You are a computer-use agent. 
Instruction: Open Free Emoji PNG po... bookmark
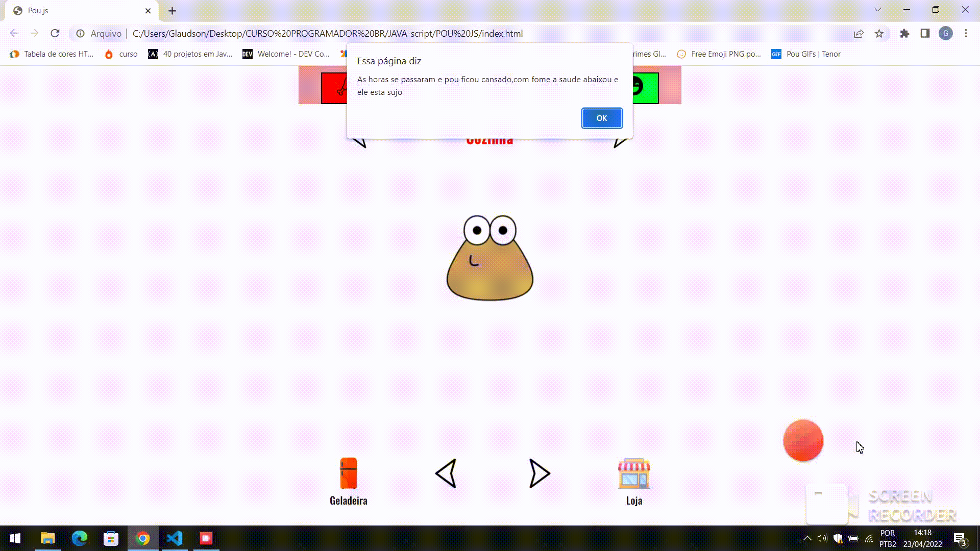coord(719,54)
